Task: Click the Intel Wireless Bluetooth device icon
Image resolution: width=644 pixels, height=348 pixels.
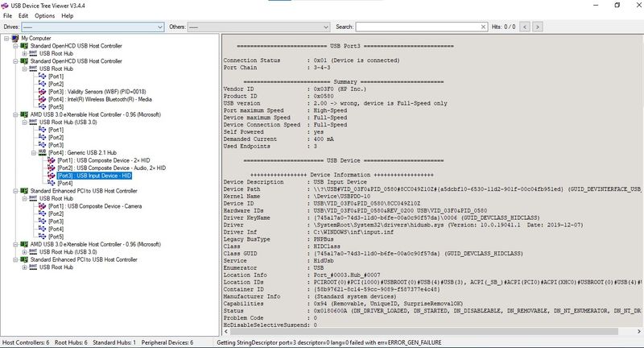Action: [x=42, y=98]
